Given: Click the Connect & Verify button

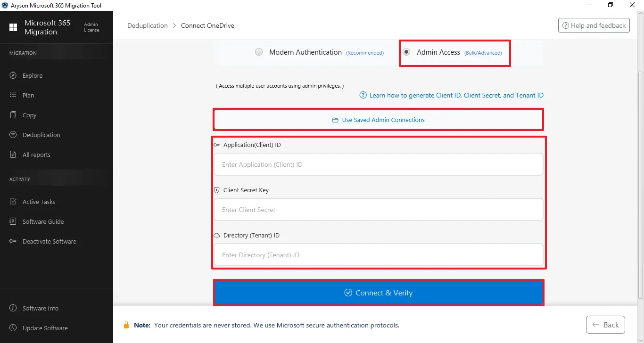Looking at the screenshot, I should 379,293.
